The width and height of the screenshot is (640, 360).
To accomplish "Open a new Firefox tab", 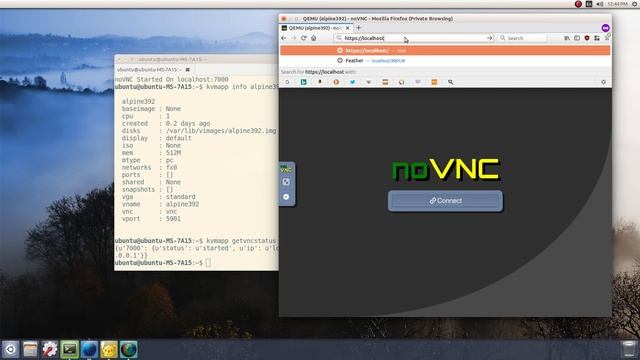I will [x=358, y=28].
